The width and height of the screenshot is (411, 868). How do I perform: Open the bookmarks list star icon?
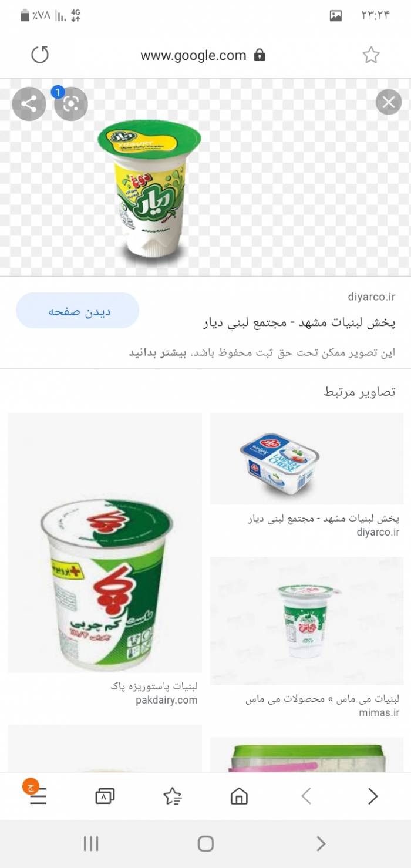tap(172, 796)
